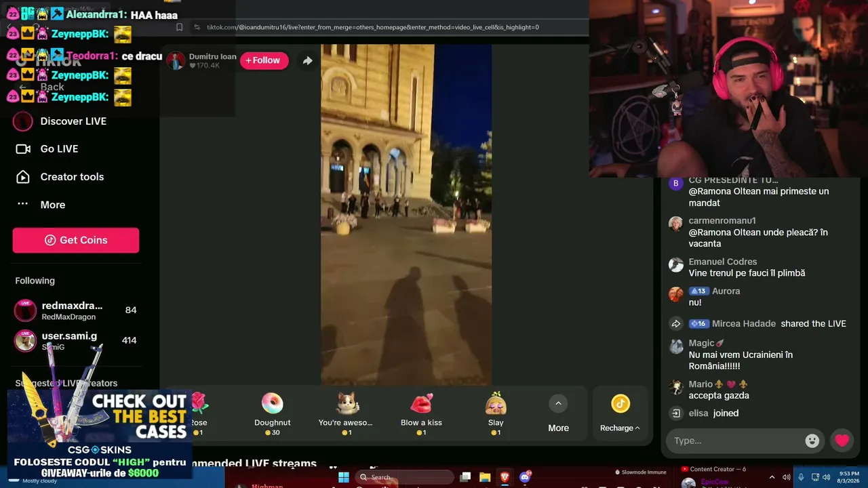The image size is (868, 488).
Task: Click Mircea Hadade's name in chat
Action: [x=744, y=323]
